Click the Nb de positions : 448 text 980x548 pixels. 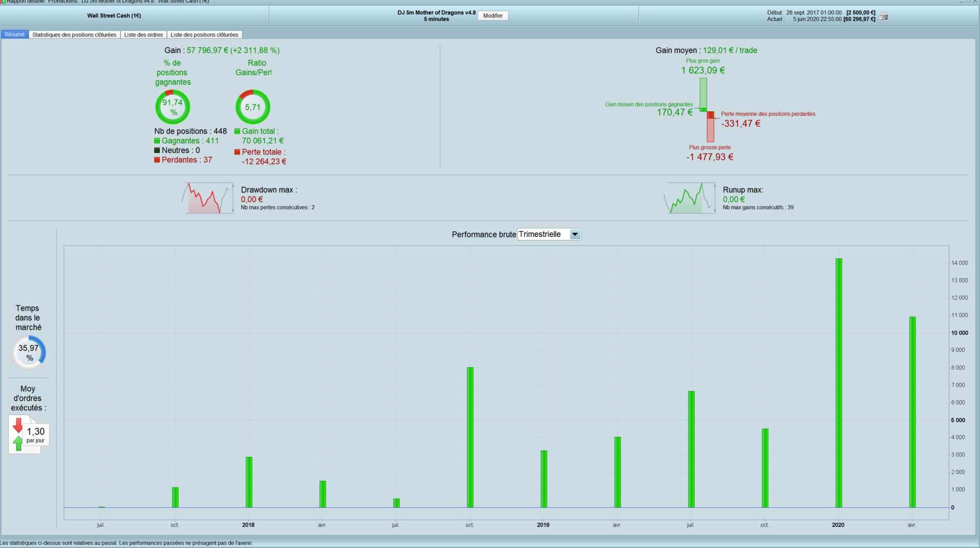(190, 131)
